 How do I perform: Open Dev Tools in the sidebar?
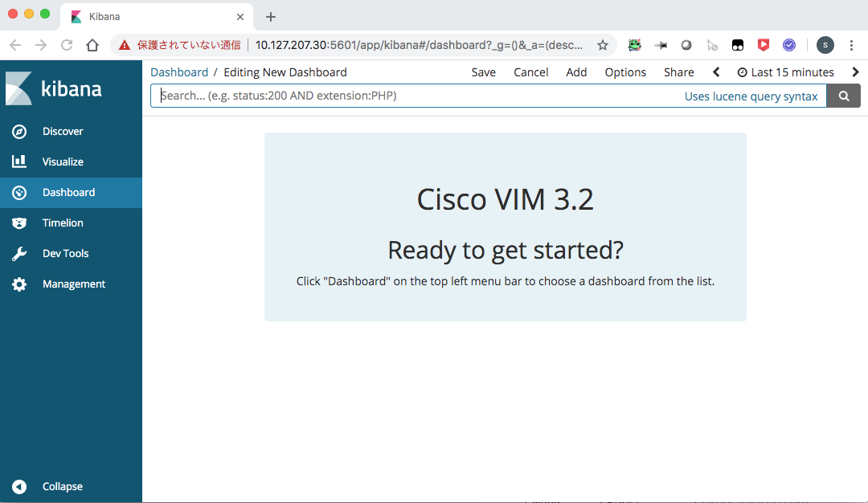[63, 253]
